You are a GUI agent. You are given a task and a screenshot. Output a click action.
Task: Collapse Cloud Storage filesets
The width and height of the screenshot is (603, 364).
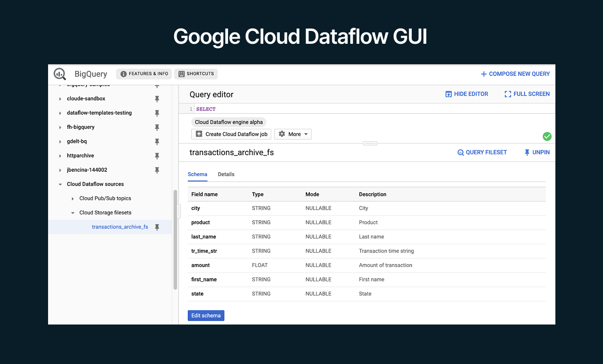(x=73, y=213)
